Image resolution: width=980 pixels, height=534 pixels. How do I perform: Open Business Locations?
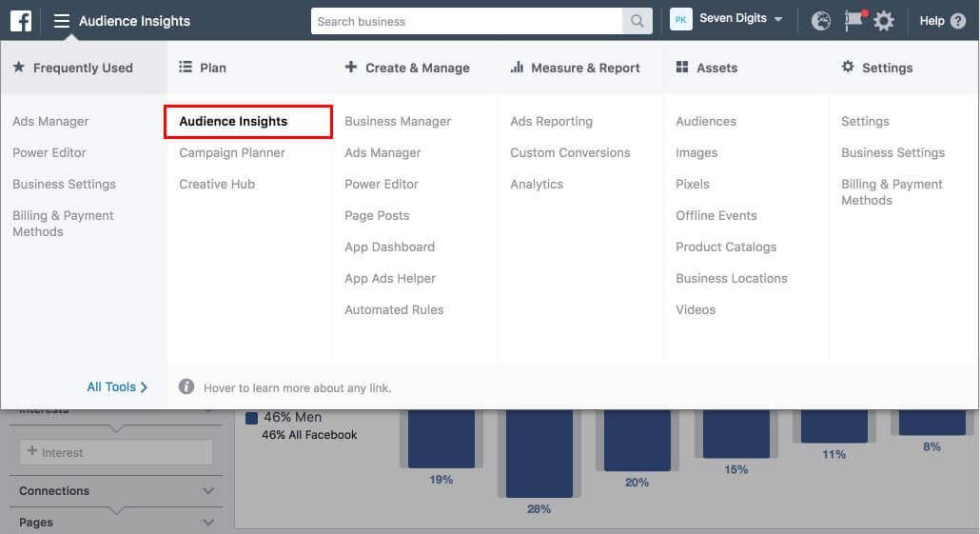point(732,278)
